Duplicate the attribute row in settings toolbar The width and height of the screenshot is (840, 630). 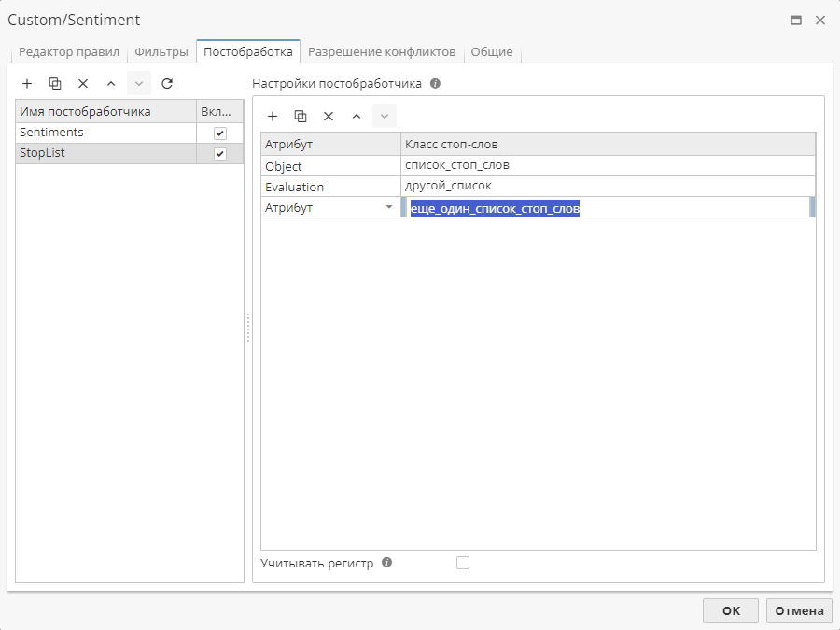coord(301,117)
